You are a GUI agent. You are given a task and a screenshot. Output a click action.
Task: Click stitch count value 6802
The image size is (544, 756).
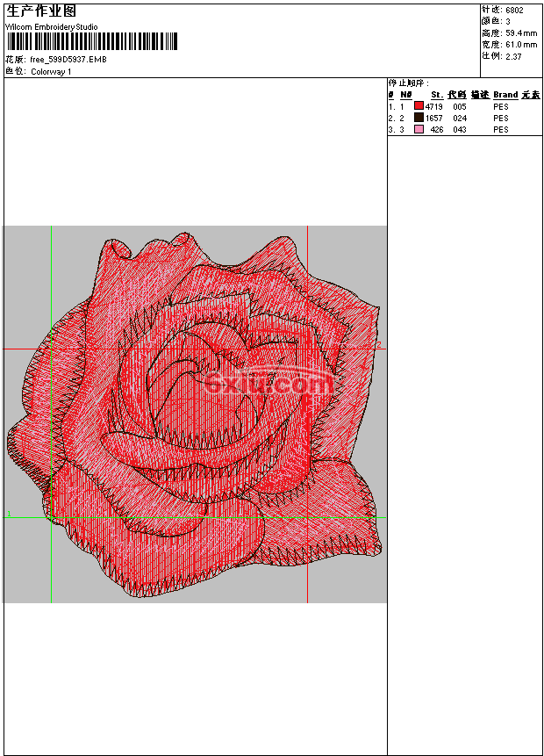[515, 11]
